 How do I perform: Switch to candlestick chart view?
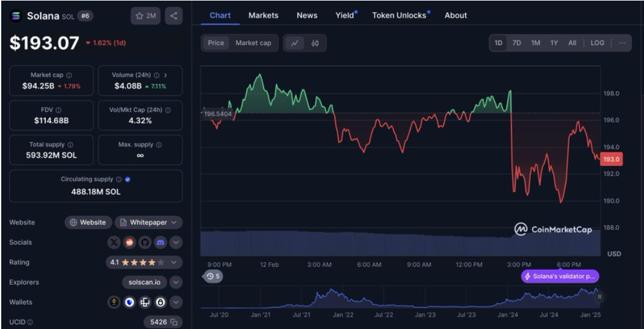point(315,43)
